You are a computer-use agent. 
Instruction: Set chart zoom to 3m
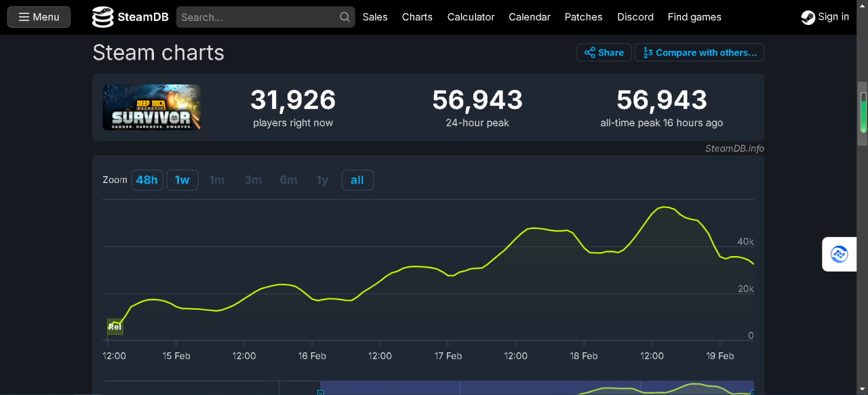[x=253, y=180]
